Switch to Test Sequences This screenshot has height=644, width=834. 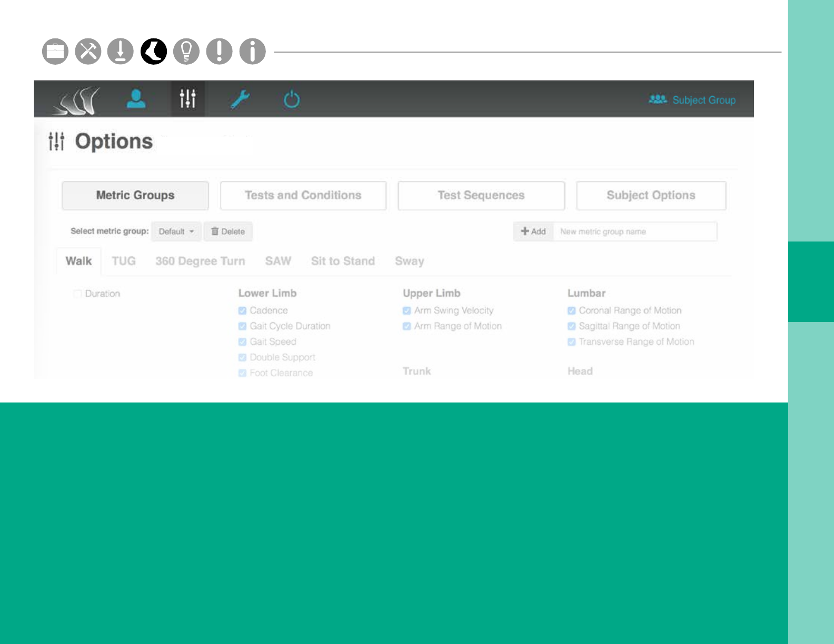(x=481, y=195)
